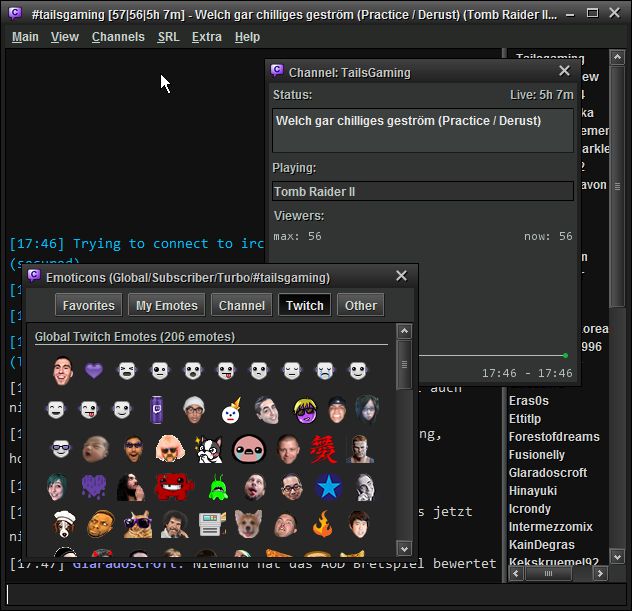Insert the green alien emote
The image size is (632, 611).
point(218,487)
